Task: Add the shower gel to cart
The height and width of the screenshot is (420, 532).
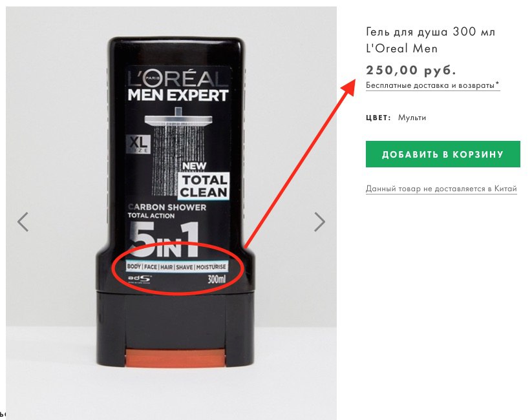Action: click(x=443, y=154)
